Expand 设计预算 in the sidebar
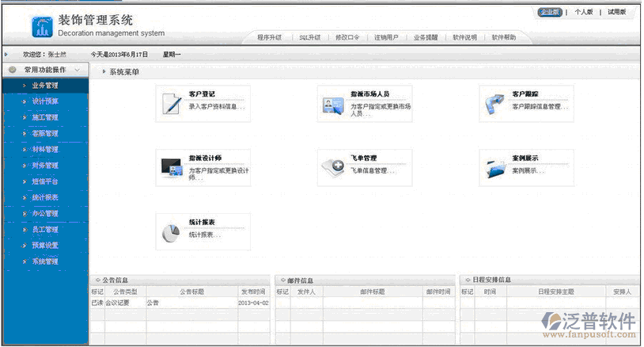Viewport: 644px width, 347px height. (x=45, y=101)
